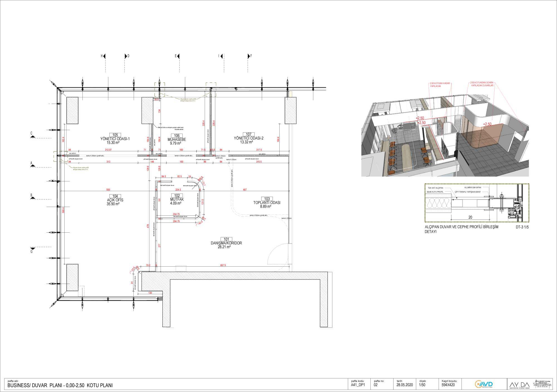557x392 pixels.
Task: Click section marker G triangle
Action: (x=33, y=248)
